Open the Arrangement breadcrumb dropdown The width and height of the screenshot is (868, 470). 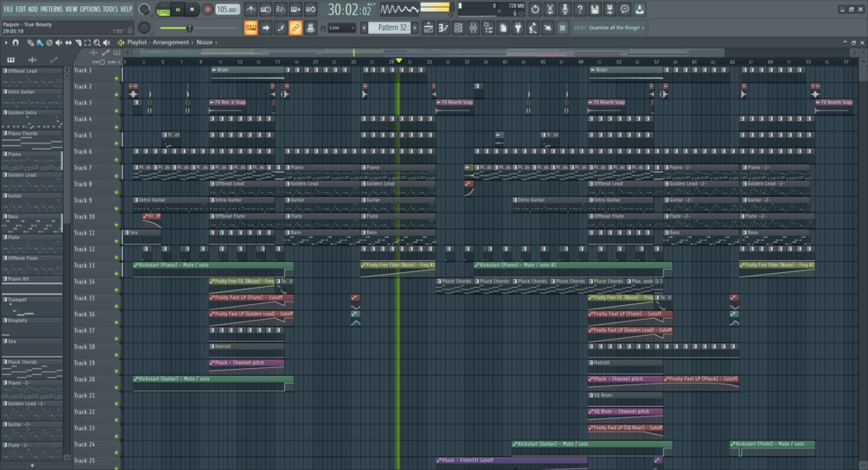tap(172, 42)
